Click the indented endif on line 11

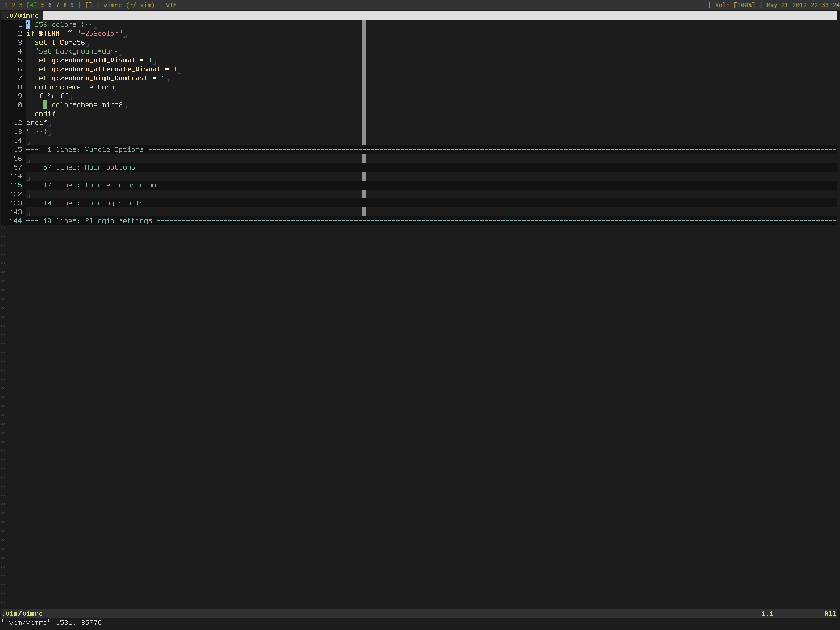(x=45, y=114)
